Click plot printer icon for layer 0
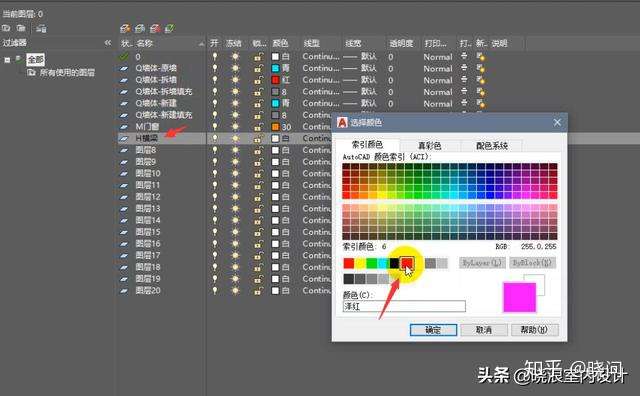 click(x=464, y=56)
